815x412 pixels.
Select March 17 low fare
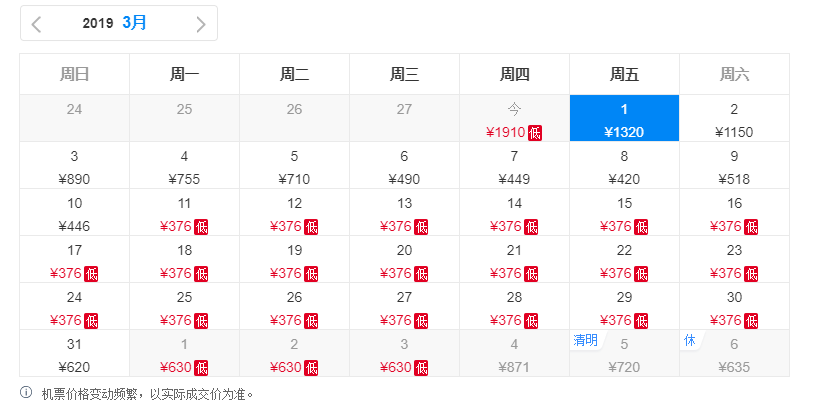(74, 259)
